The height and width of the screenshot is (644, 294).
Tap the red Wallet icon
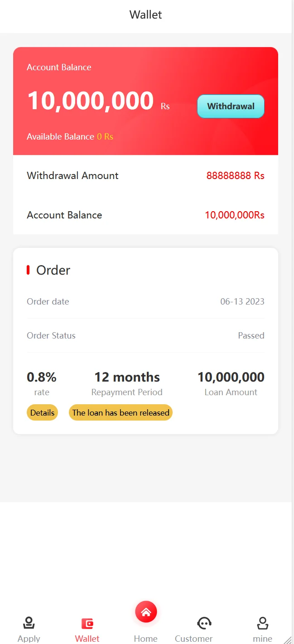[x=87, y=624]
